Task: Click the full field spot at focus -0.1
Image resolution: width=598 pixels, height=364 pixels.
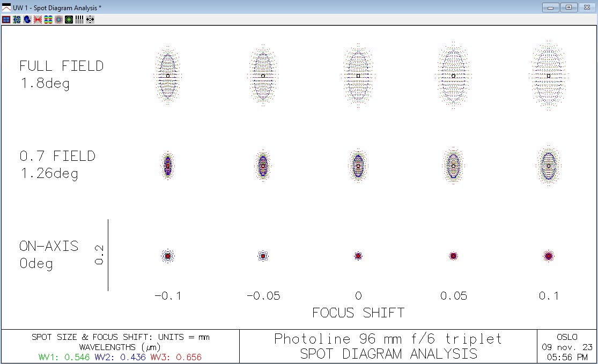Action: tap(168, 76)
